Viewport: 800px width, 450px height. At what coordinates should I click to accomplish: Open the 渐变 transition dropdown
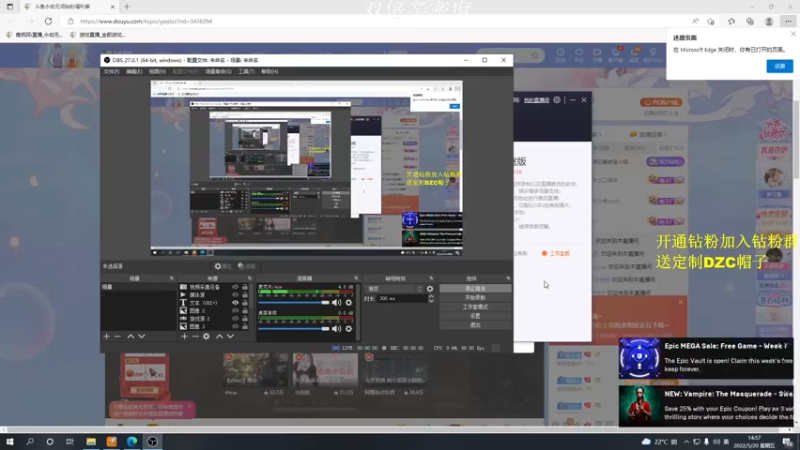(x=395, y=289)
